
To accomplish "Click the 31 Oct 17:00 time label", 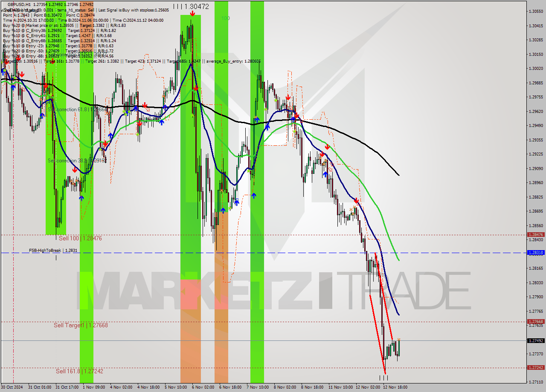I will point(67,387).
